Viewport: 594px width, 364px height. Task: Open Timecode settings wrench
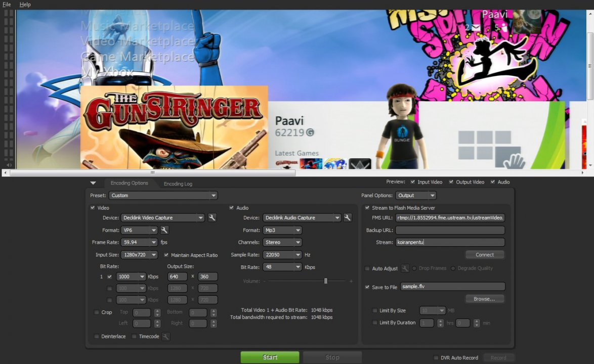coord(166,336)
